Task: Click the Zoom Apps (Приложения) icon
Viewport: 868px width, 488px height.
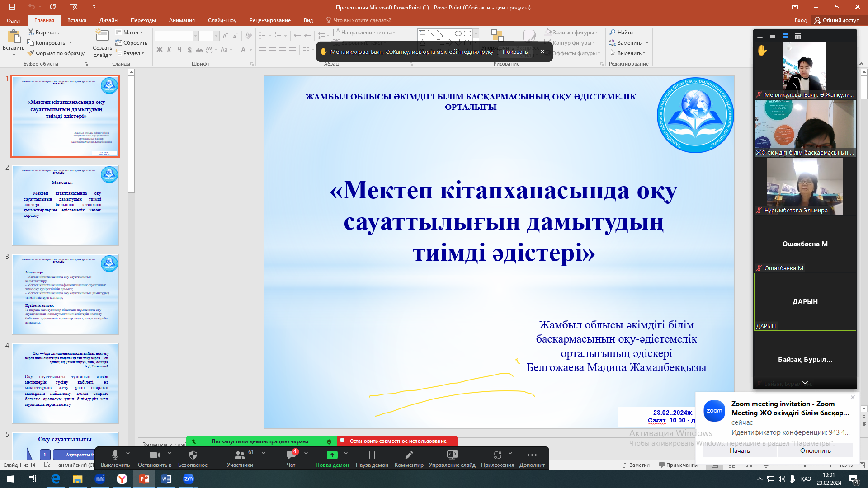Action: (497, 455)
